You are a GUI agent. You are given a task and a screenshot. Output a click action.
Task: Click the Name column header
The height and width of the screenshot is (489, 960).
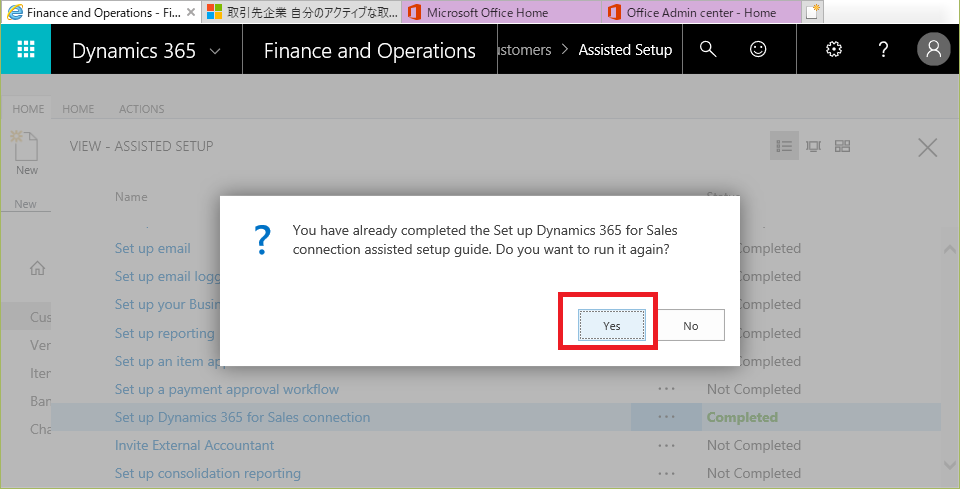[x=131, y=196]
